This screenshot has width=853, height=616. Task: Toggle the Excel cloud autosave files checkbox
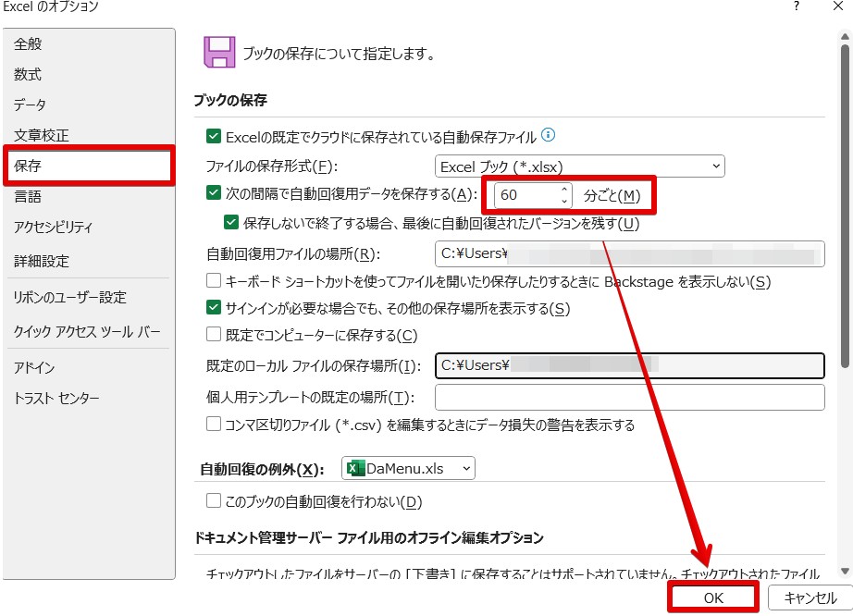(x=214, y=136)
